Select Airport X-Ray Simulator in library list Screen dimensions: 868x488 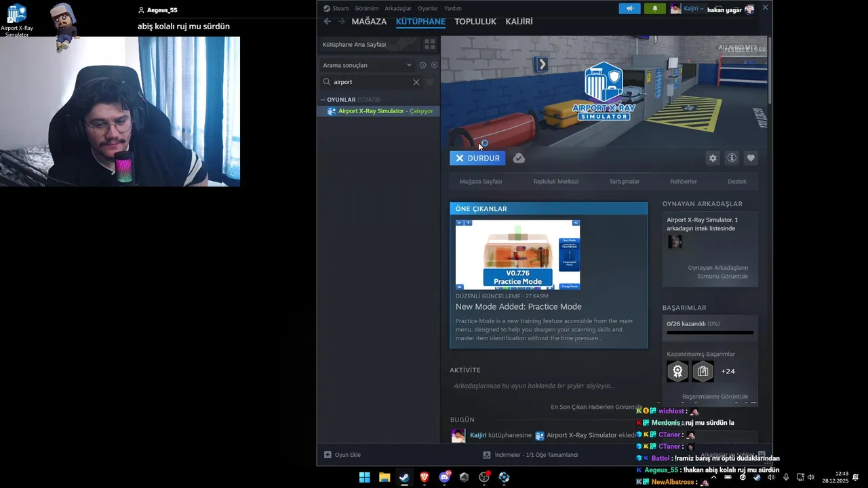[378, 111]
